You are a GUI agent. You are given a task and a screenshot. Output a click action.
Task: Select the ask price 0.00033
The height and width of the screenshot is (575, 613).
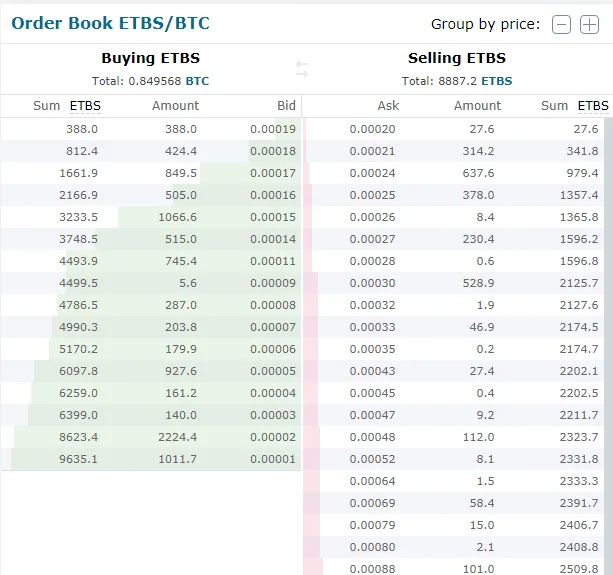tap(372, 327)
